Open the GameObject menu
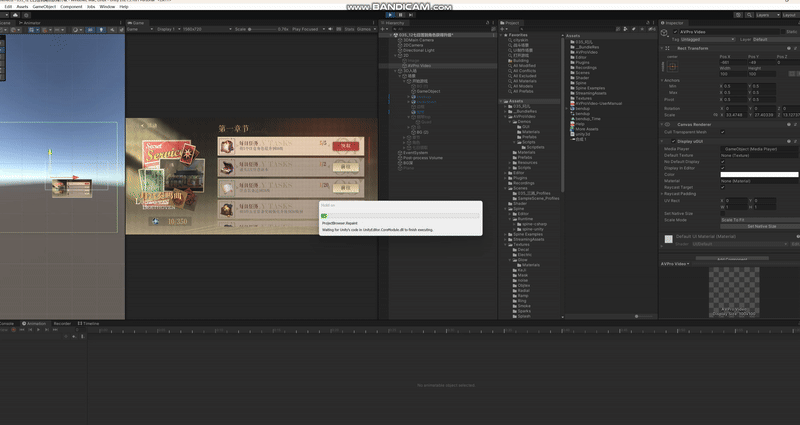The width and height of the screenshot is (800, 425). [44, 7]
